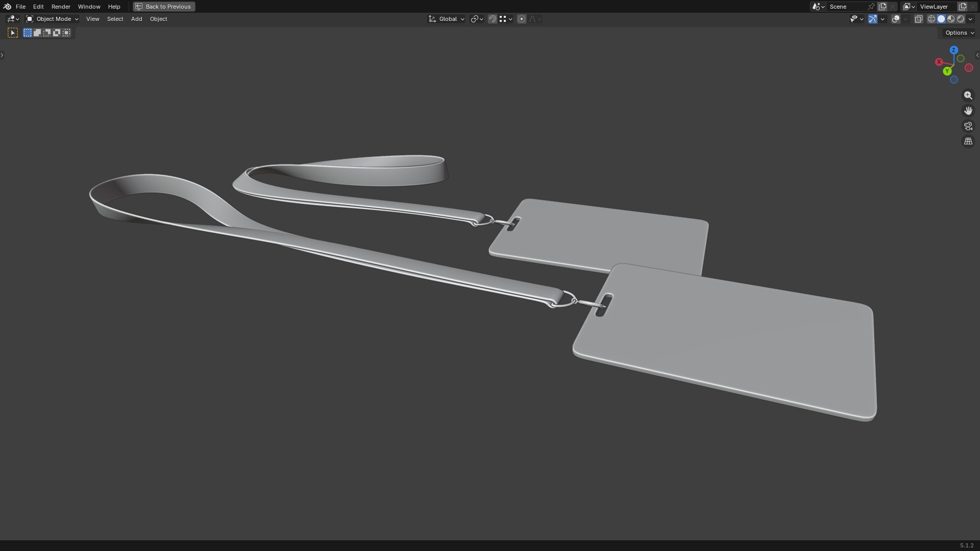980x551 pixels.
Task: Expand the Object Mode dropdown
Action: click(52, 19)
